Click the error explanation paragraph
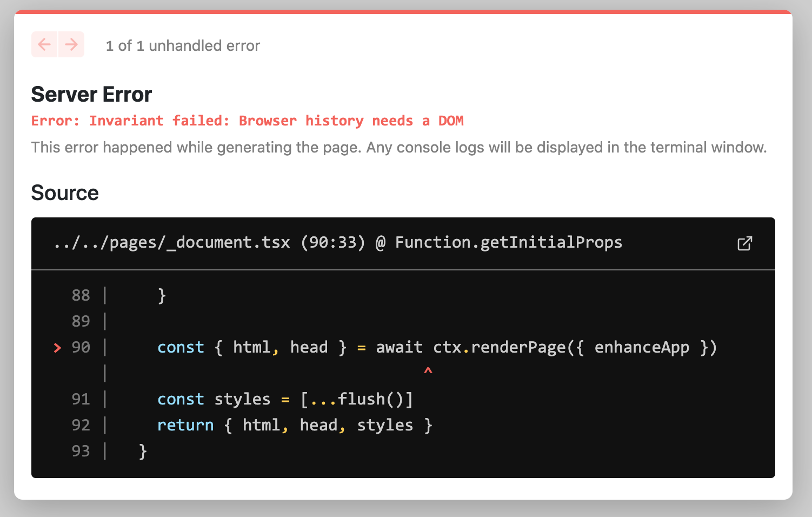The height and width of the screenshot is (517, 812). [398, 147]
